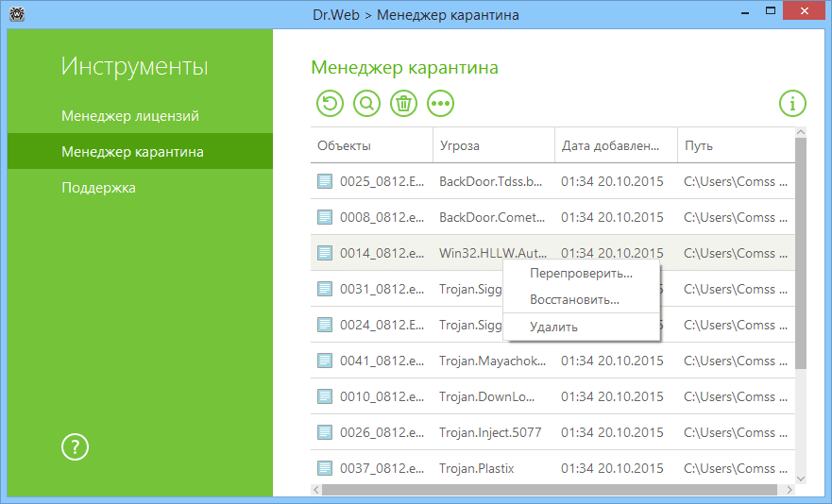This screenshot has width=832, height=504.
Task: Select file name 0031_0812.e...
Action: click(382, 289)
